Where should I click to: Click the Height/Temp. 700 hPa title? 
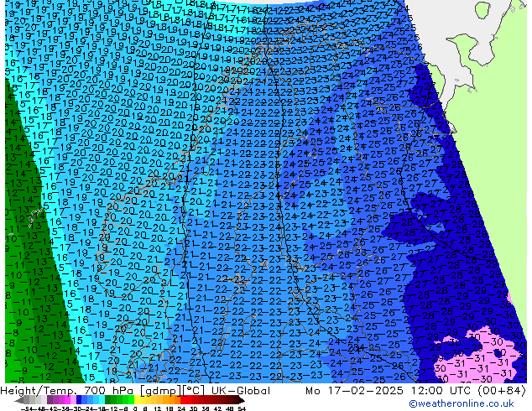pos(65,391)
